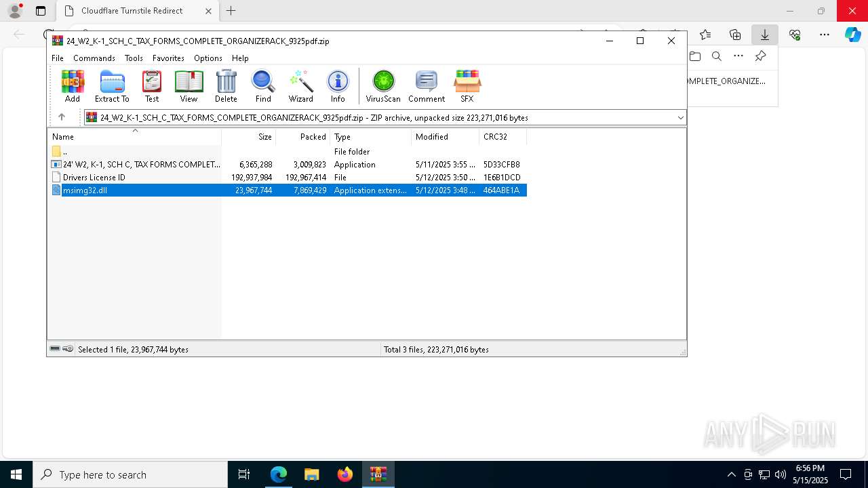Screen dimensions: 868x488
Task: Click the Edge back navigation arrow
Action: (x=19, y=35)
